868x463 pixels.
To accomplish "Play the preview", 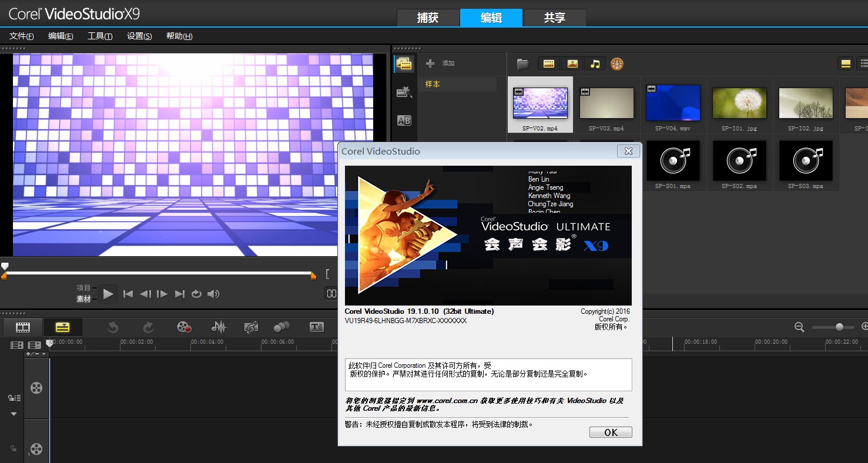I will (108, 294).
